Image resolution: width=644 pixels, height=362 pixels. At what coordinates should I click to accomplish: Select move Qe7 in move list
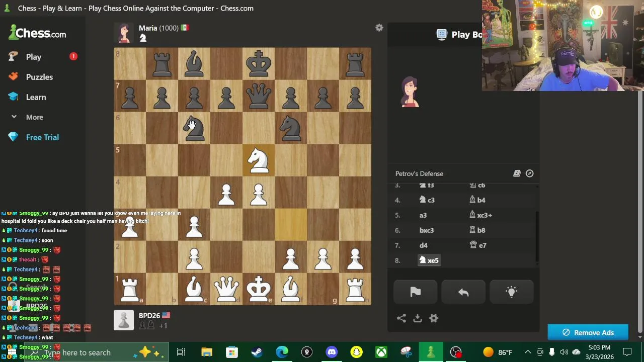[x=478, y=245]
